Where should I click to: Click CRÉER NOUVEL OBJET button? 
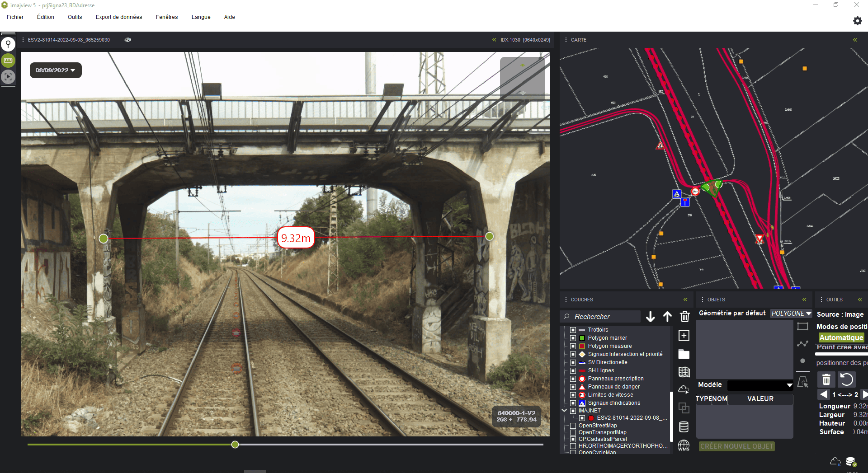click(737, 446)
